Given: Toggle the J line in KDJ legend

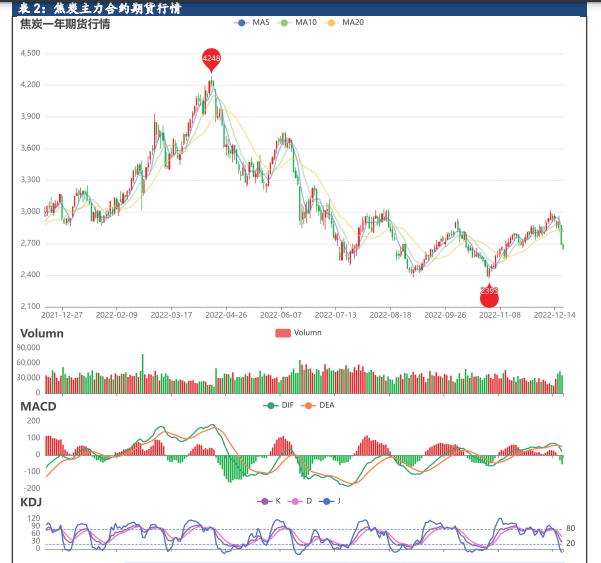Looking at the screenshot, I should point(328,500).
